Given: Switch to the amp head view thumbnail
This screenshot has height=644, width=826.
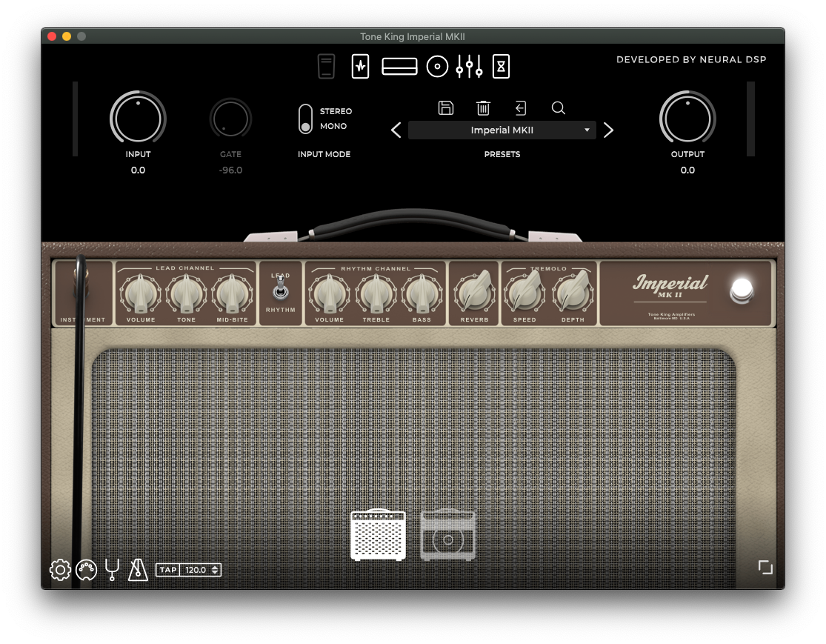Looking at the screenshot, I should pyautogui.click(x=378, y=535).
